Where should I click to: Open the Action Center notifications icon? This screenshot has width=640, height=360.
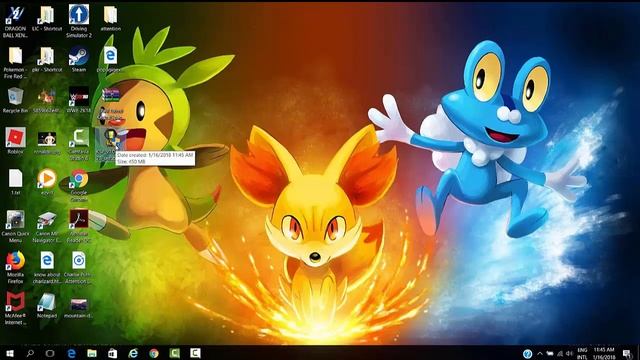pos(627,353)
